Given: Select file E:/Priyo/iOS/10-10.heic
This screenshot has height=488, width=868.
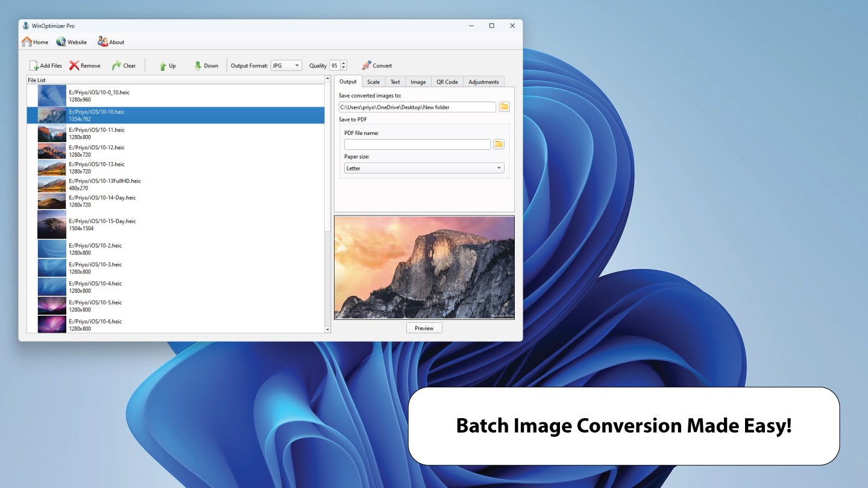Looking at the screenshot, I should click(175, 115).
